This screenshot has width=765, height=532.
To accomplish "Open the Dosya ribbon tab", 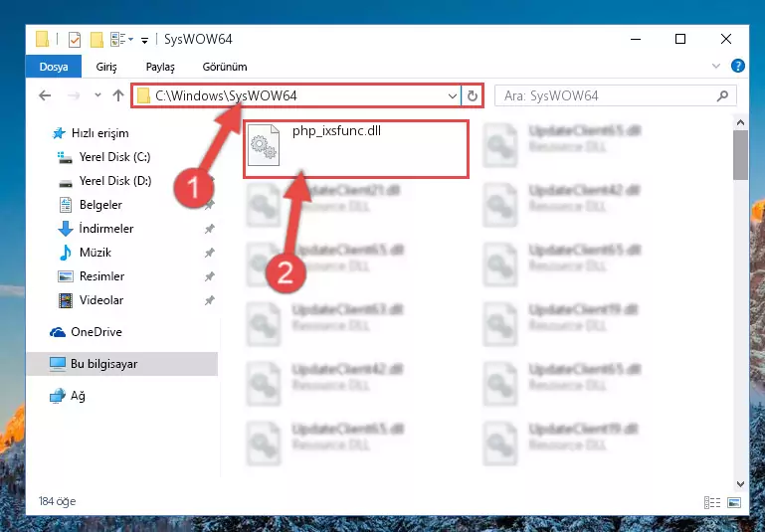I will coord(53,67).
